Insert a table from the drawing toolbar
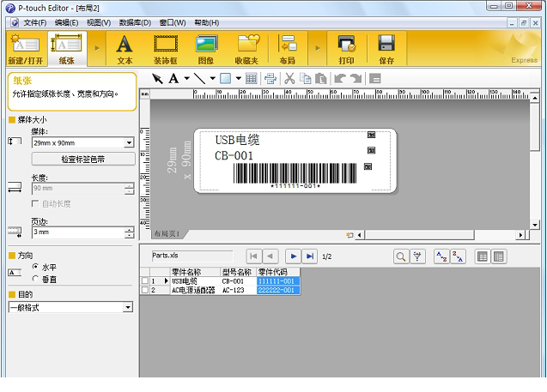This screenshot has width=547, height=392. 251,79
